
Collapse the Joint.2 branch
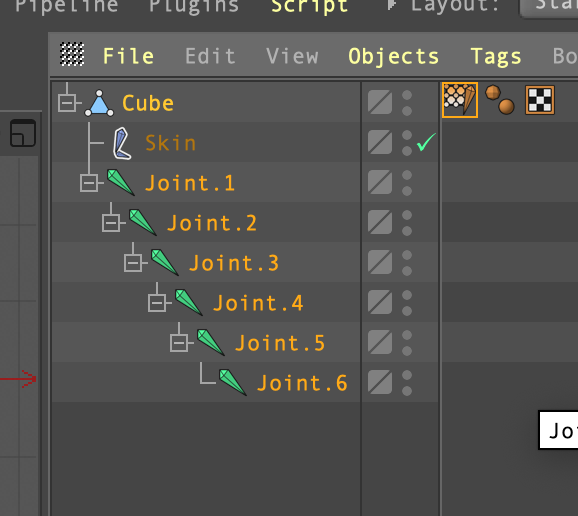pyautogui.click(x=111, y=223)
